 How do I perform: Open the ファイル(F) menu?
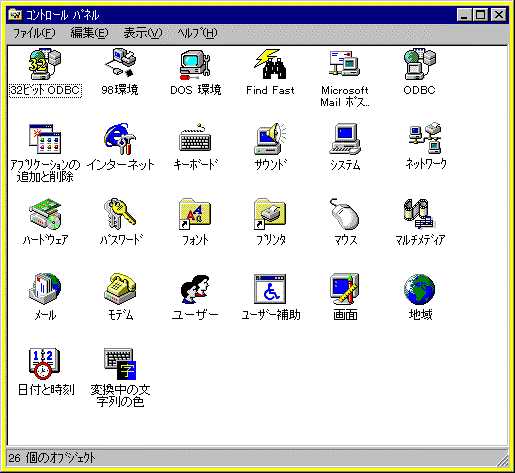[33, 33]
